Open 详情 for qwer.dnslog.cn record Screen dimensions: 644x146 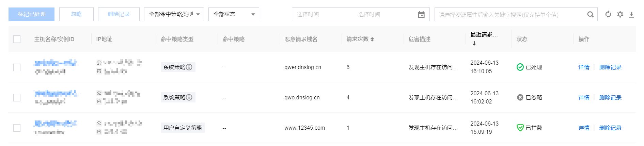(584, 67)
